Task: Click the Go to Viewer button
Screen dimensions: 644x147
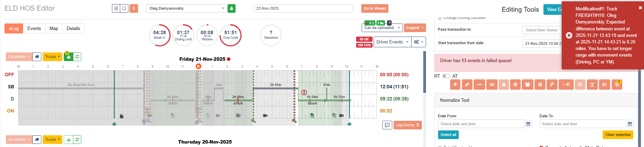Action: 375,8
